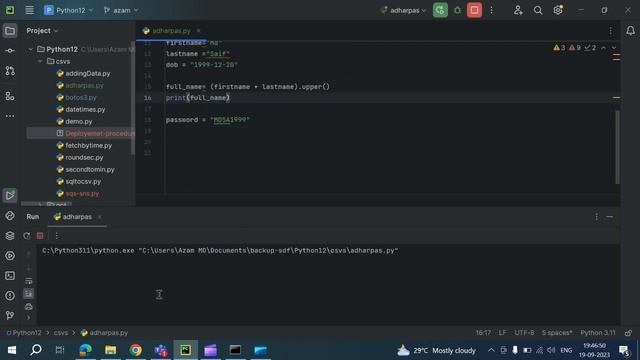The image size is (640, 360).
Task: Open Run tool window options menu
Action: (596, 217)
